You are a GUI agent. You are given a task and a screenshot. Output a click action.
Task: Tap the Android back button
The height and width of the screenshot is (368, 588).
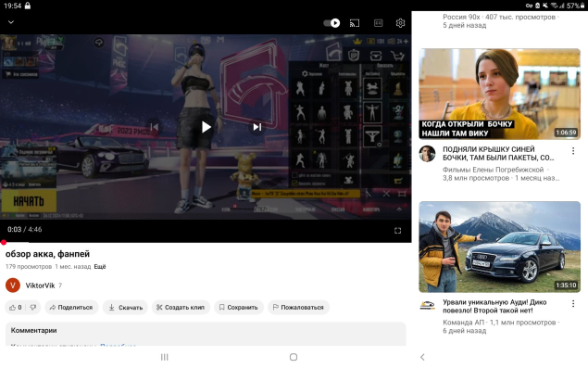422,357
